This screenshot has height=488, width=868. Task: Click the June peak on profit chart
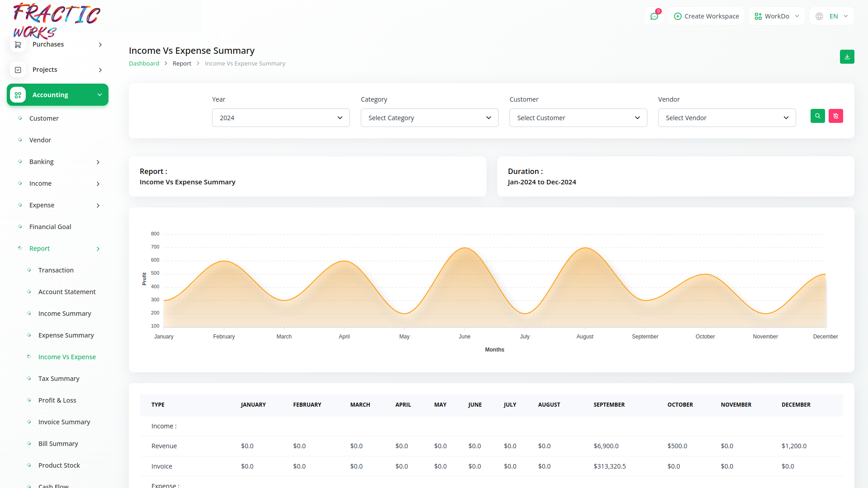[464, 248]
